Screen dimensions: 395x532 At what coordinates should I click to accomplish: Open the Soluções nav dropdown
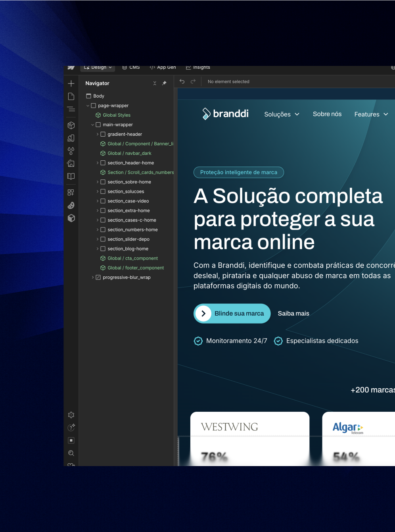(282, 114)
